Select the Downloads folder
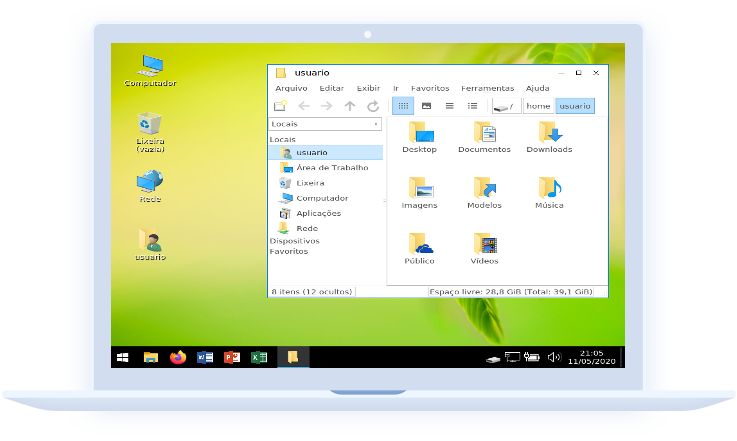This screenshot has width=737, height=441. [549, 138]
